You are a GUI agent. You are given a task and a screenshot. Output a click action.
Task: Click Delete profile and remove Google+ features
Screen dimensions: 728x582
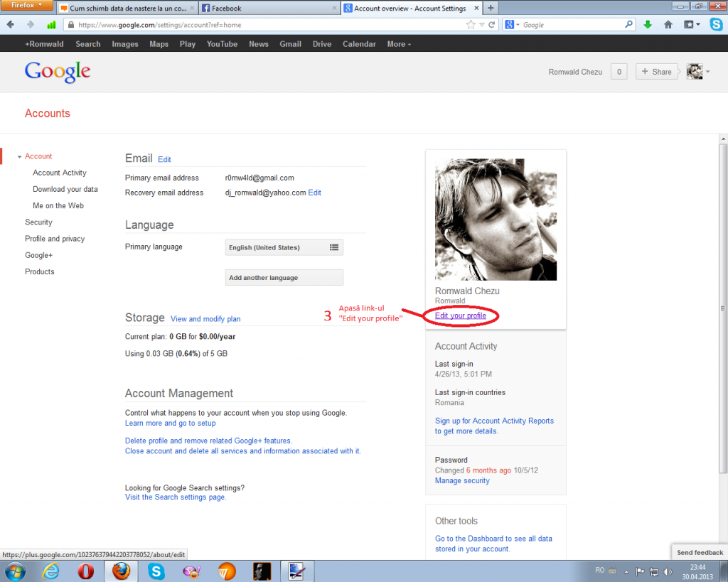click(x=208, y=441)
